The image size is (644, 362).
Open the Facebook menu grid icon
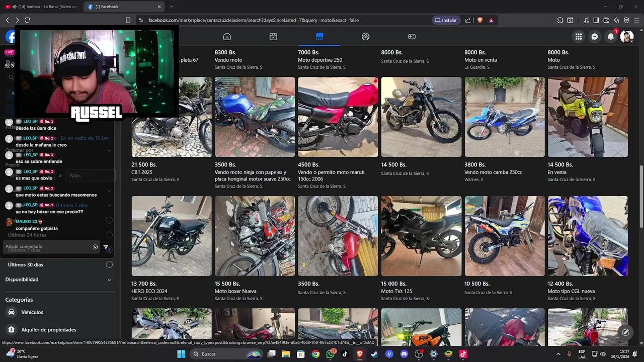pos(579,37)
